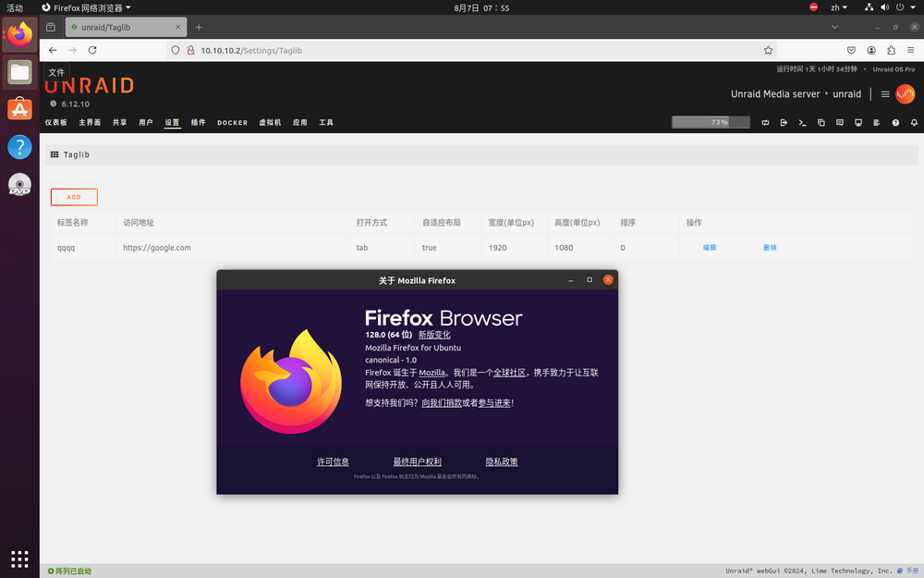
Task: Click the Mozilla link in About dialog
Action: coord(432,373)
